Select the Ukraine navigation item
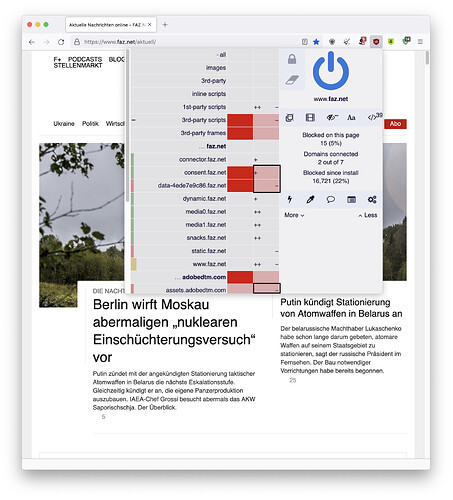 click(x=64, y=124)
